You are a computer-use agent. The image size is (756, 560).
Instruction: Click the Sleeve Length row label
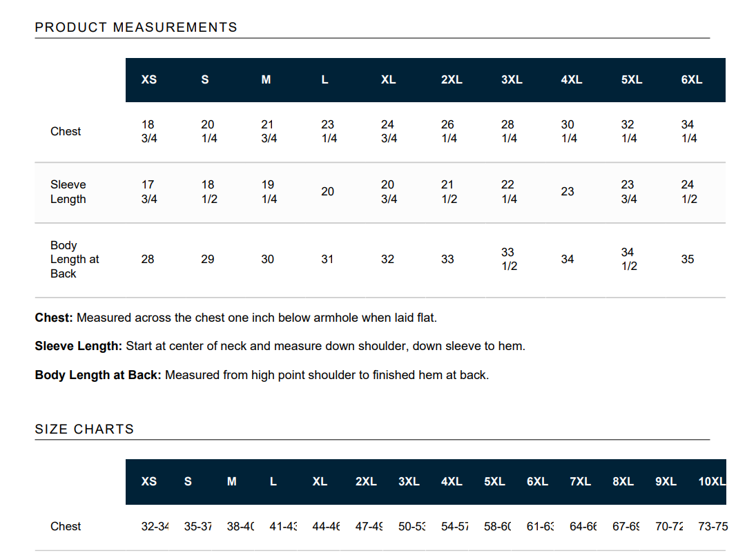pyautogui.click(x=68, y=192)
